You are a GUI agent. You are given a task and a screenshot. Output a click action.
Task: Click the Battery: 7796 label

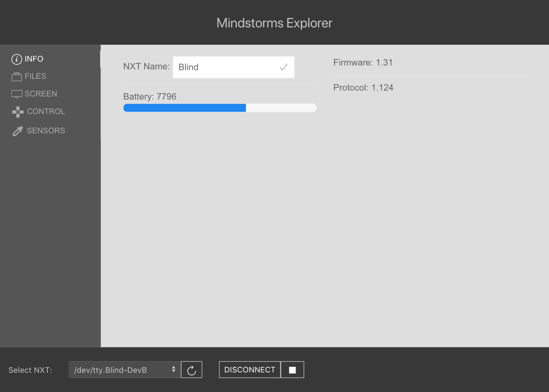(x=150, y=96)
